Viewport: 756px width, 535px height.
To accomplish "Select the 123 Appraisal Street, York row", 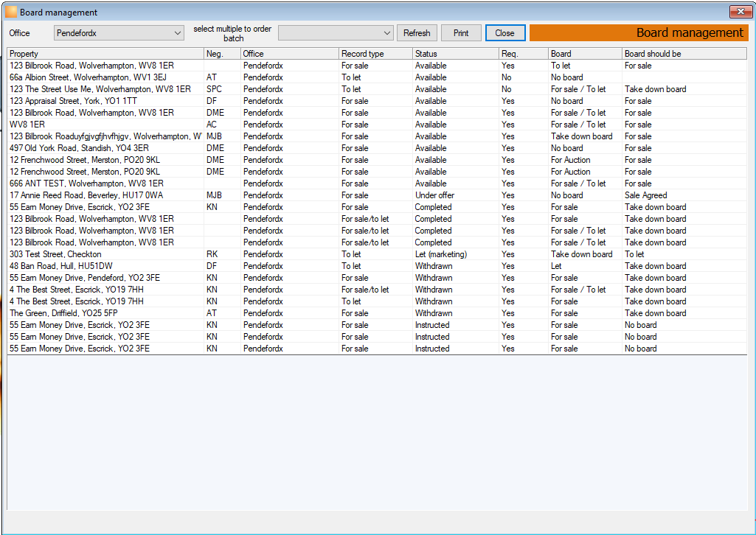I will [x=377, y=101].
